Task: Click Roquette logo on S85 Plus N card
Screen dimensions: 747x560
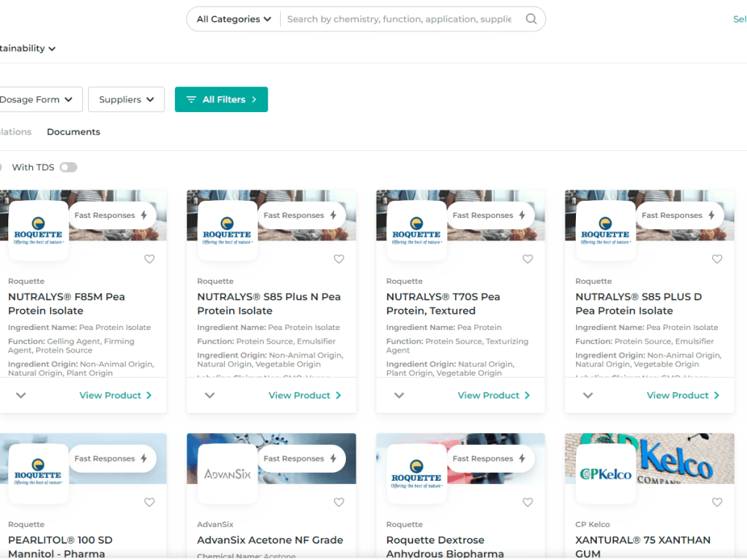Action: pos(227,231)
